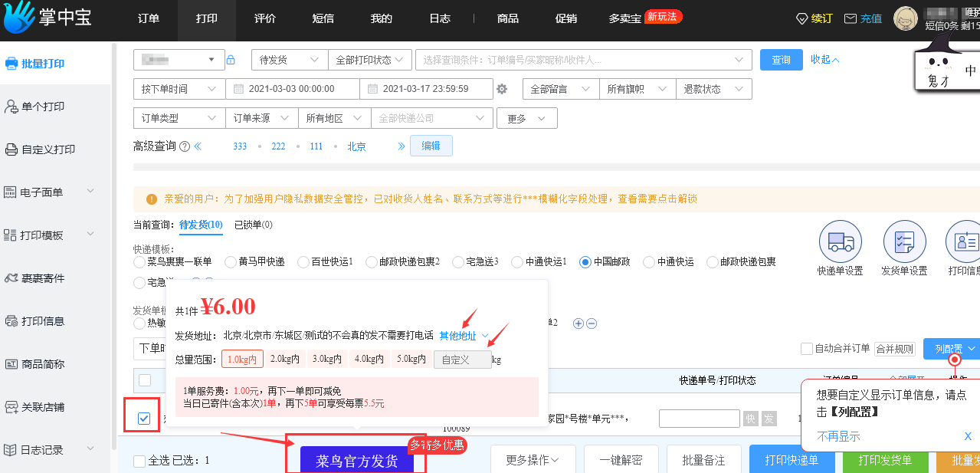Click the 自定义 weight input field
Viewport: 980px width, 473px height.
(x=463, y=359)
